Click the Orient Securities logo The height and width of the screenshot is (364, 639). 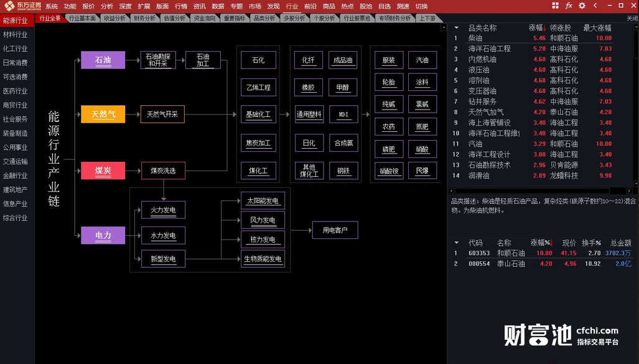(x=22, y=6)
